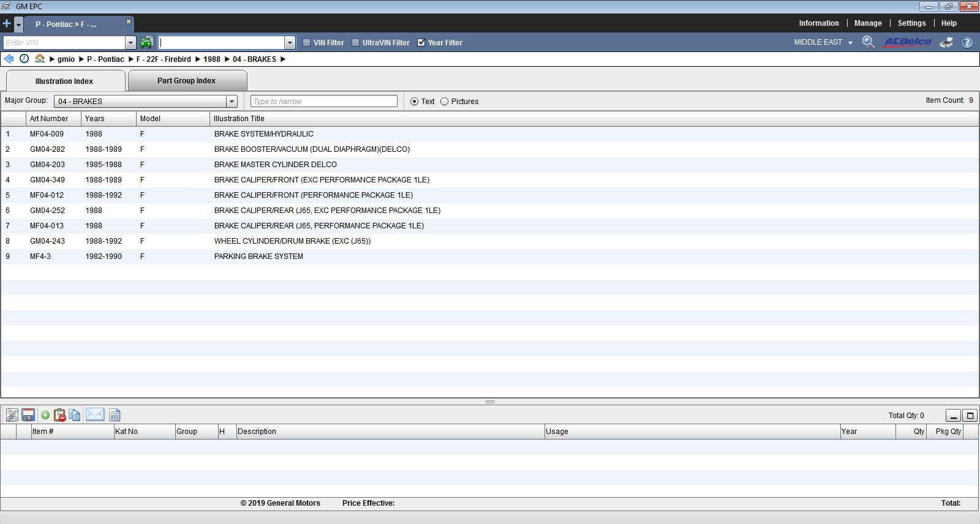980x524 pixels.
Task: Select the Text radio button
Action: click(415, 102)
